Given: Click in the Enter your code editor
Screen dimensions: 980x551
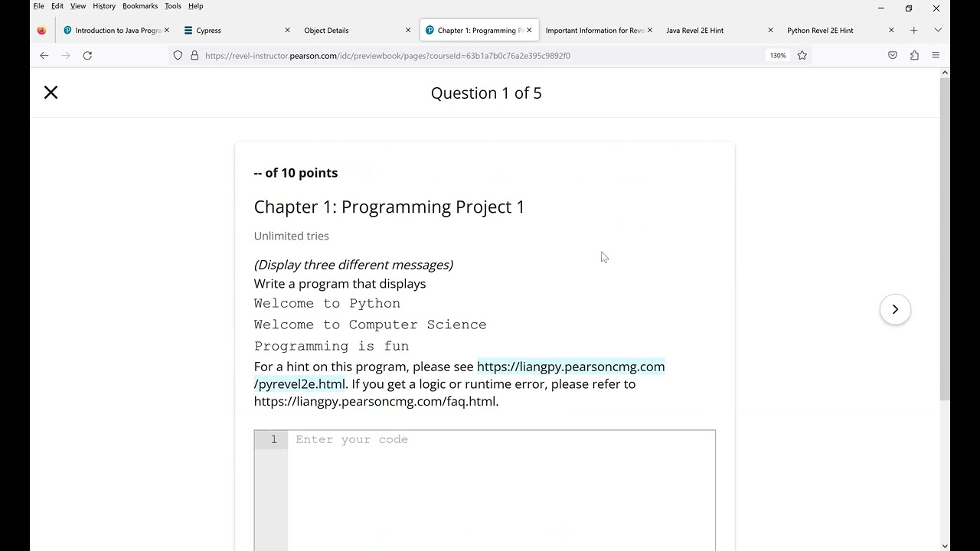Looking at the screenshot, I should coord(501,490).
